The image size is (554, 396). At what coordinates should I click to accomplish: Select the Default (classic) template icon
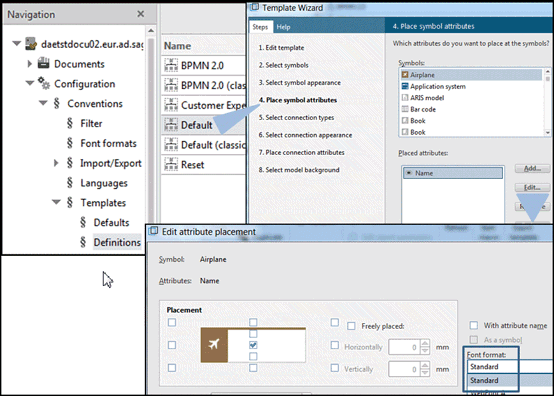click(x=171, y=144)
